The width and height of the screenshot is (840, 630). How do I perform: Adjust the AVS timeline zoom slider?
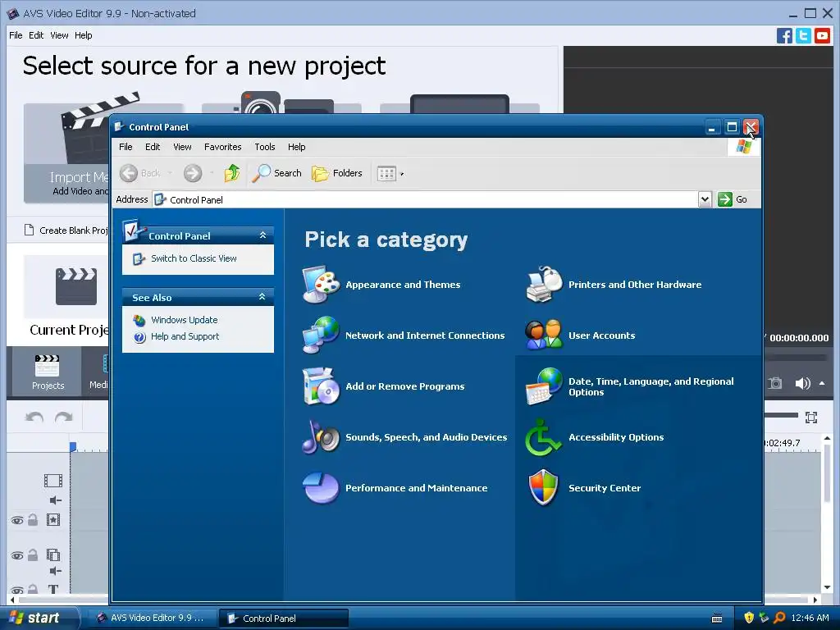point(781,415)
